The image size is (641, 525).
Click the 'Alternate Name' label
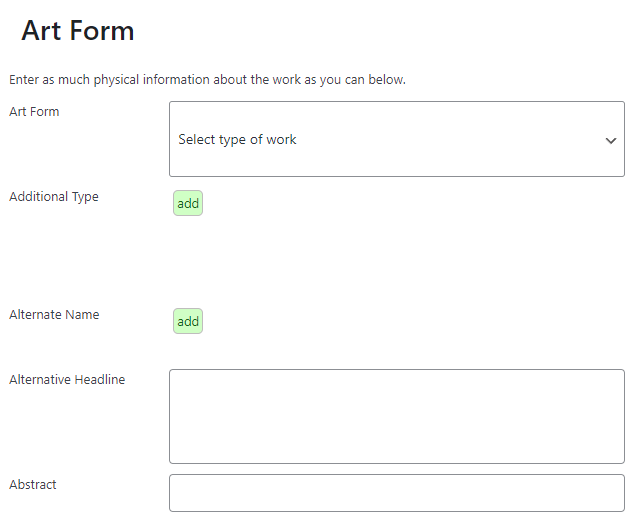(x=54, y=315)
